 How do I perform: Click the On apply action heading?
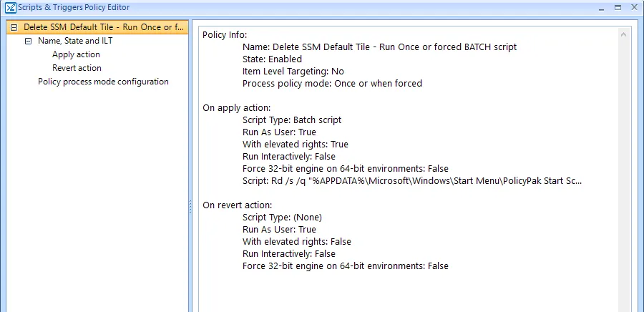[x=236, y=107]
